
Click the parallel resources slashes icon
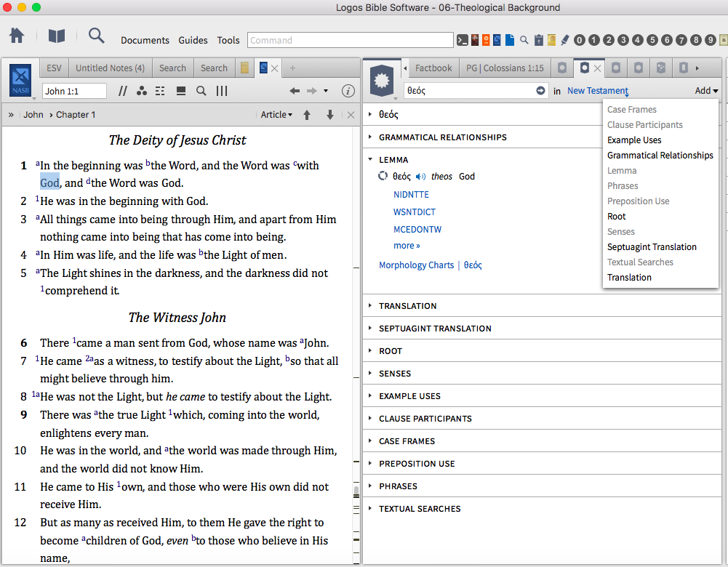pos(123,91)
